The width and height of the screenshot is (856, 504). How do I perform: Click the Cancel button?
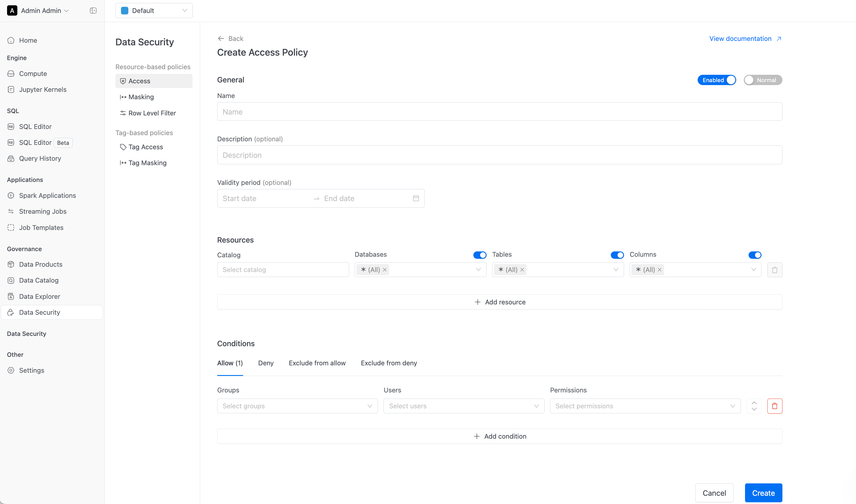714,493
